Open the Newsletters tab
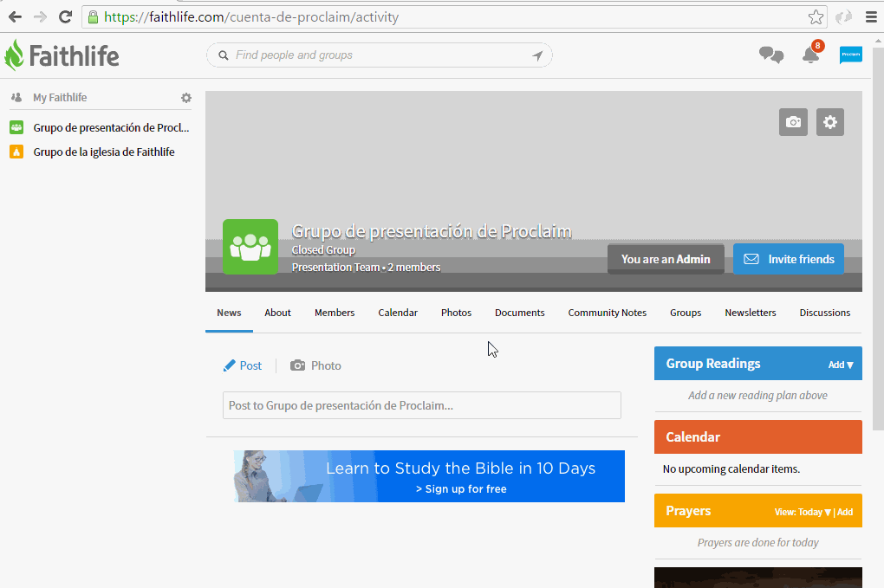The image size is (884, 588). 751,313
